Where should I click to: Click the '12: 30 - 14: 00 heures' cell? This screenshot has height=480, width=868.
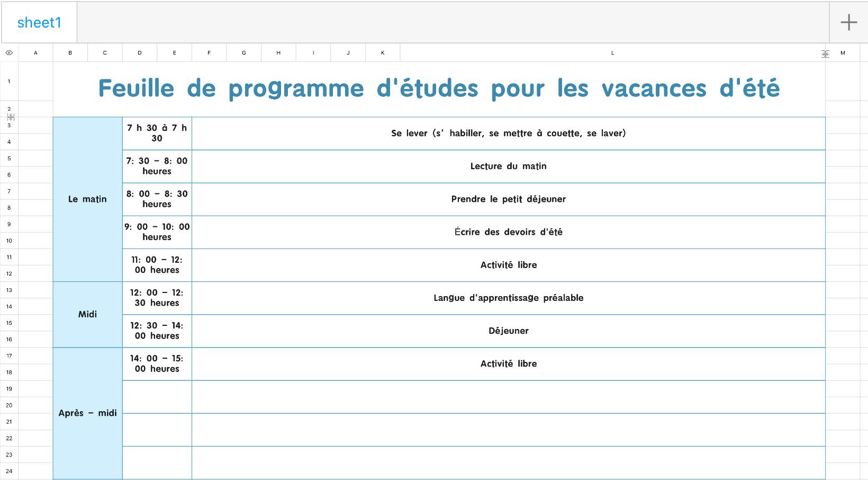(x=157, y=331)
